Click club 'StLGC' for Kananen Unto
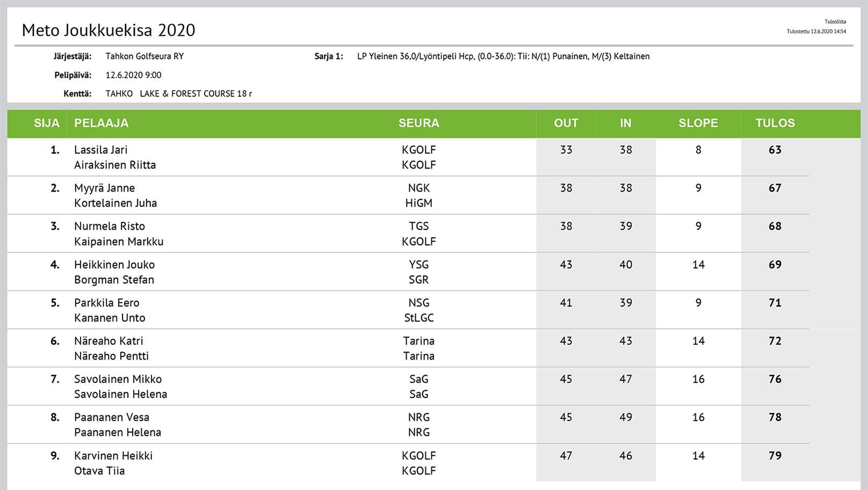The height and width of the screenshot is (490, 868). 419,318
